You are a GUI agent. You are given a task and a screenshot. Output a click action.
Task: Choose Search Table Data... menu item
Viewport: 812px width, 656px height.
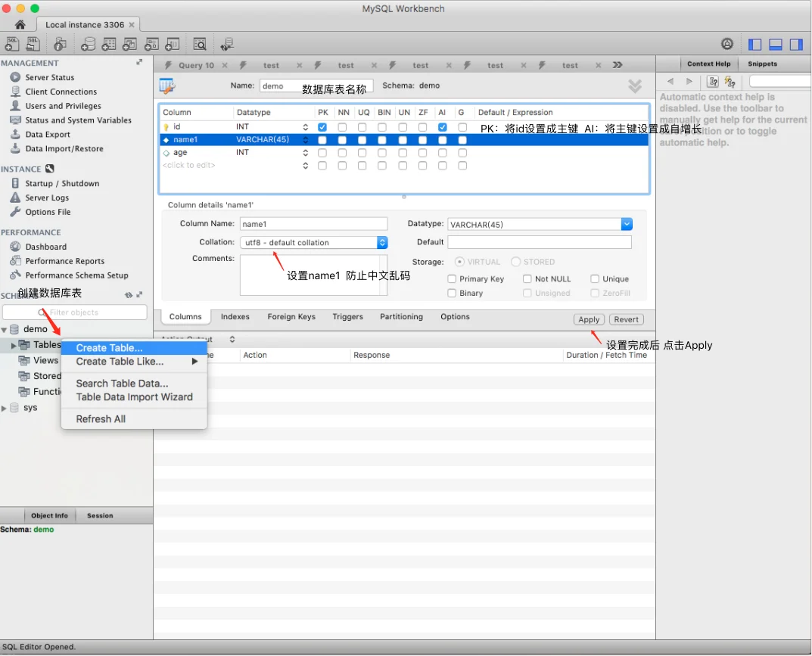(x=134, y=384)
